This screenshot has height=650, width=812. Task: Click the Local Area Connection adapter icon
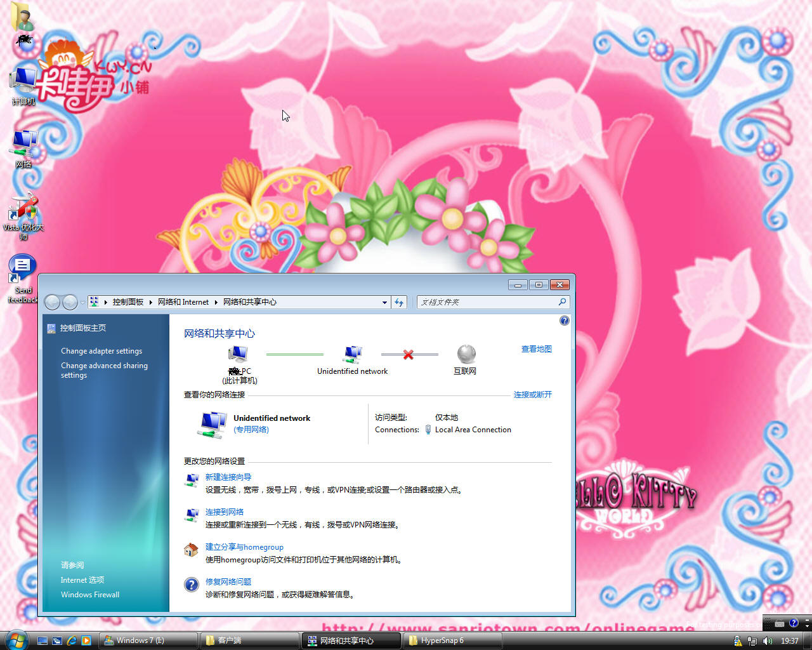[x=428, y=430]
